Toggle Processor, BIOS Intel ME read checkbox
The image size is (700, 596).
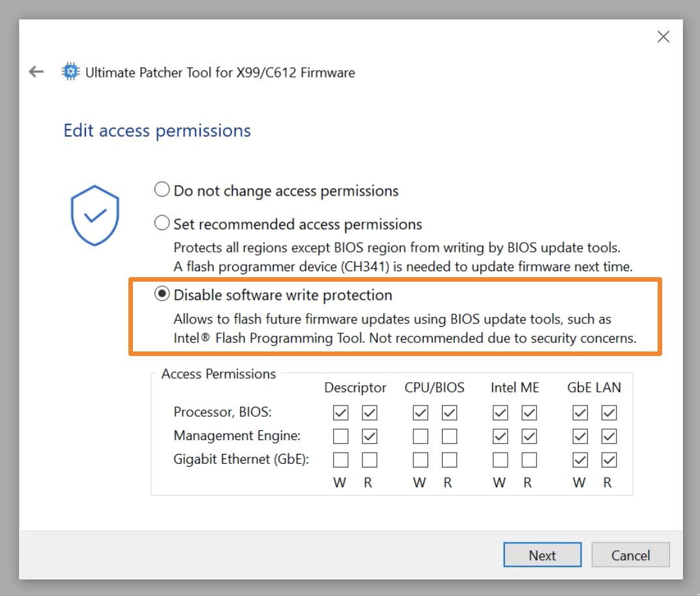[529, 413]
